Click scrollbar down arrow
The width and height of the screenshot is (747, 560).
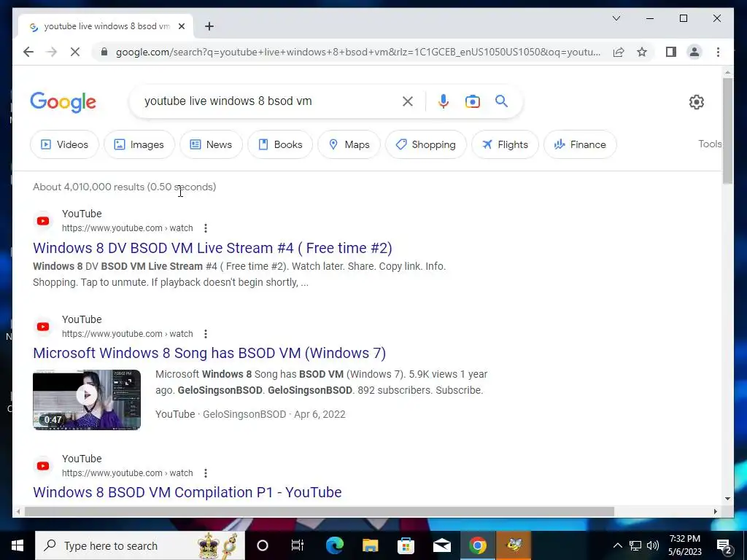(727, 499)
